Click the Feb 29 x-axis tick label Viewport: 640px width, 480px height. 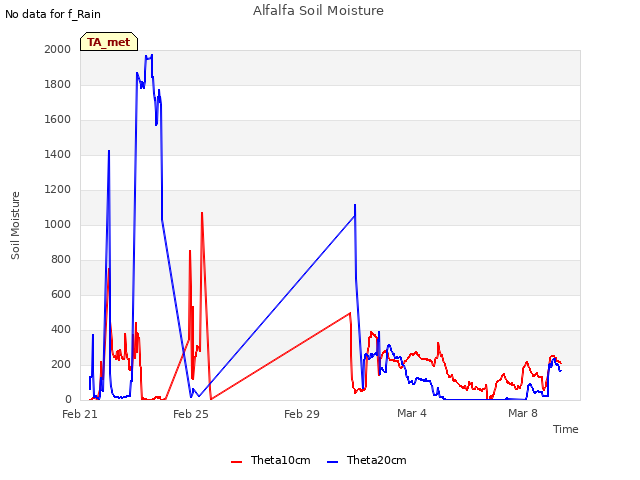(x=302, y=414)
